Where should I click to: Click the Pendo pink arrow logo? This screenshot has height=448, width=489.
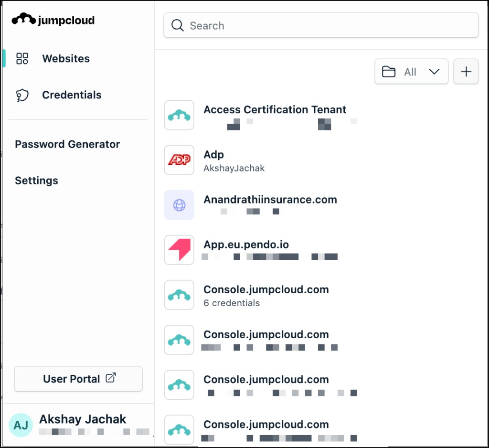179,250
